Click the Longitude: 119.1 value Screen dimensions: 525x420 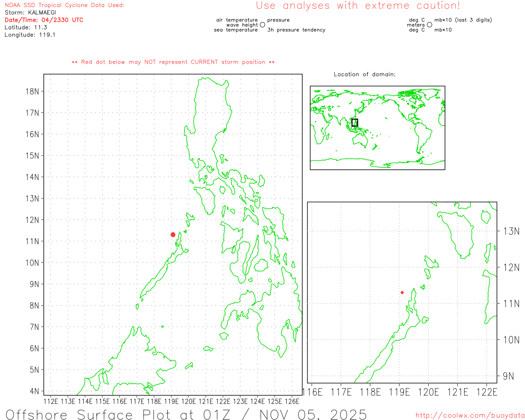pyautogui.click(x=30, y=35)
